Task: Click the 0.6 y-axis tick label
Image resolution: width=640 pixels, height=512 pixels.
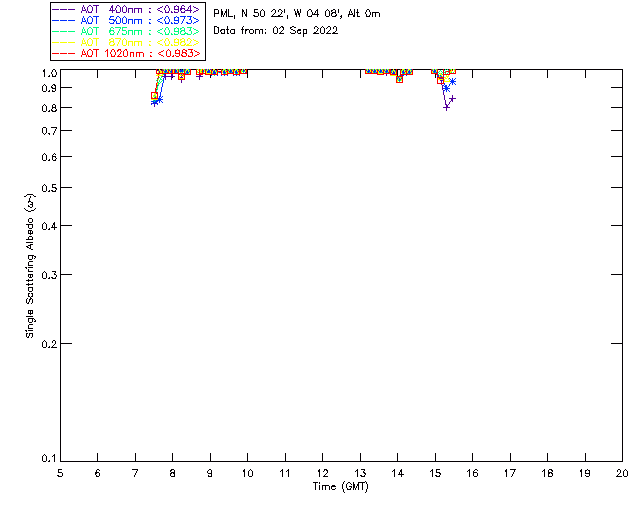Action: pos(49,157)
